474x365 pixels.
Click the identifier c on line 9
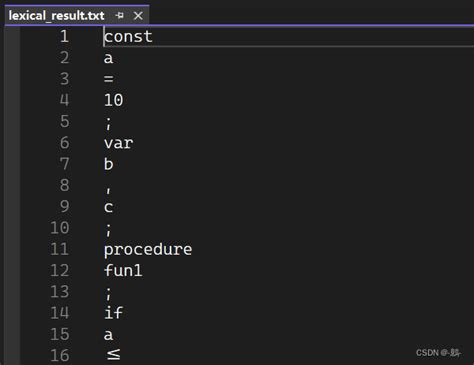109,207
